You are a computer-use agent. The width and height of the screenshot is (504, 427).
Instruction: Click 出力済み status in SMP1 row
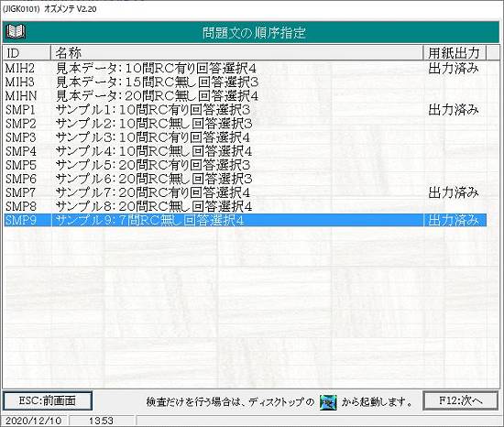tap(454, 110)
